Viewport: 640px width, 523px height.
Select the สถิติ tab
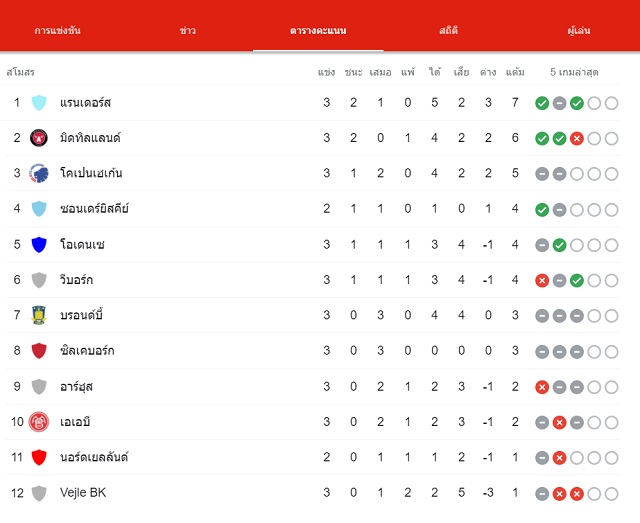pos(448,31)
